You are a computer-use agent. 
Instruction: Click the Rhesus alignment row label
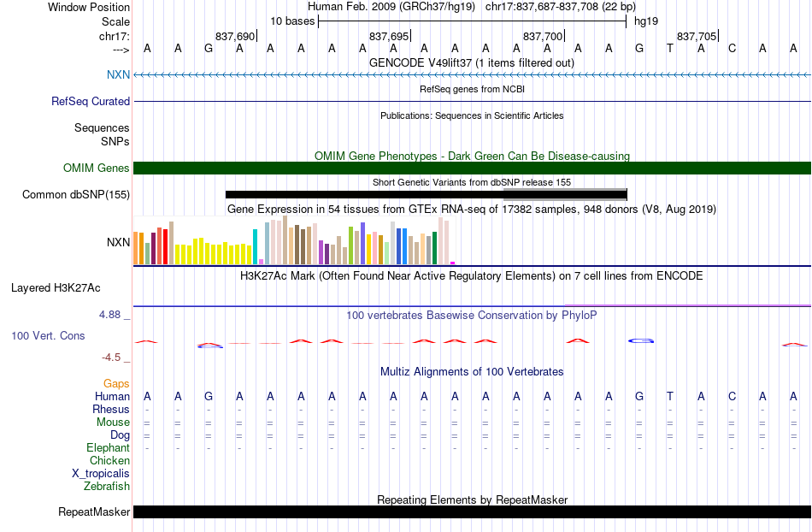coord(111,409)
